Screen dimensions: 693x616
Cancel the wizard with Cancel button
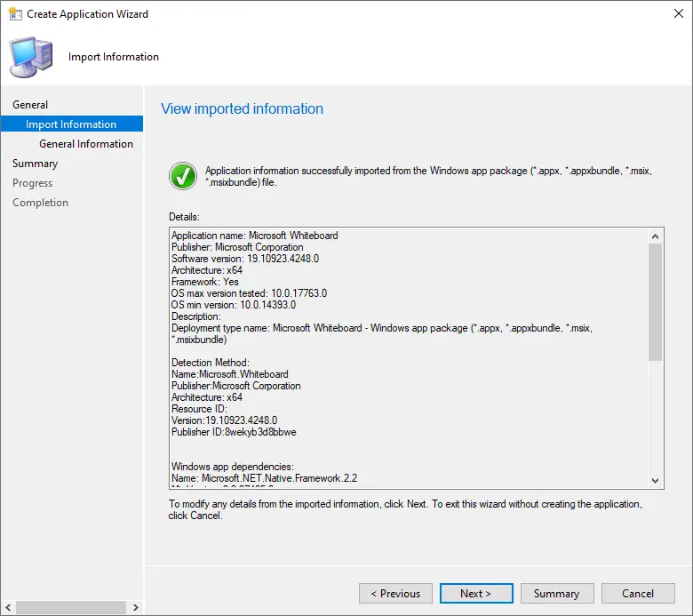pos(638,594)
